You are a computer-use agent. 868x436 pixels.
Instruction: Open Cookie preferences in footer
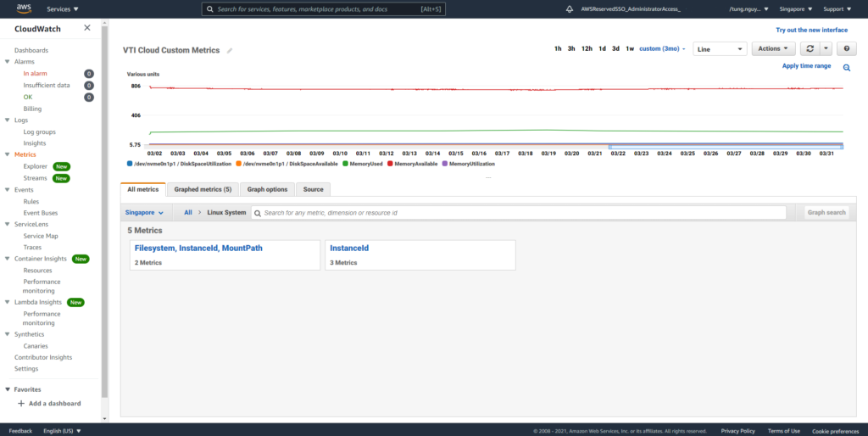835,431
